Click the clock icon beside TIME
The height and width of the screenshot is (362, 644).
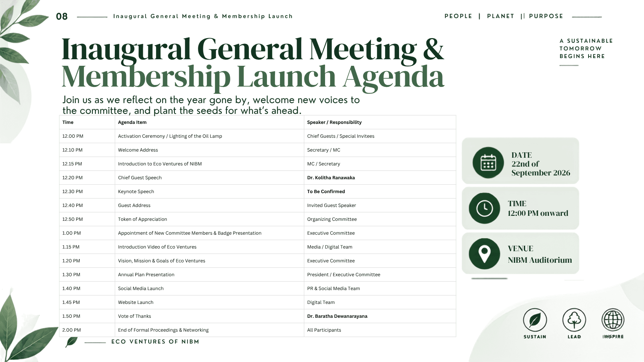click(x=484, y=208)
